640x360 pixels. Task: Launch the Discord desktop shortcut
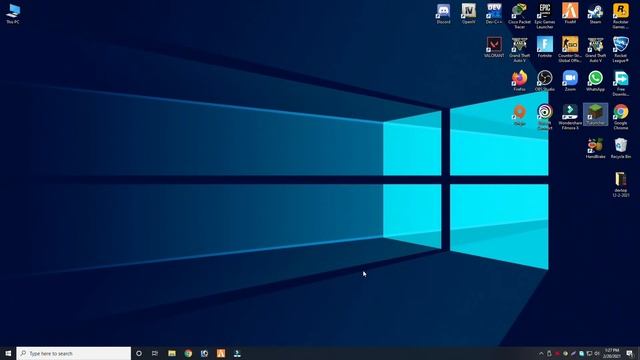[443, 13]
